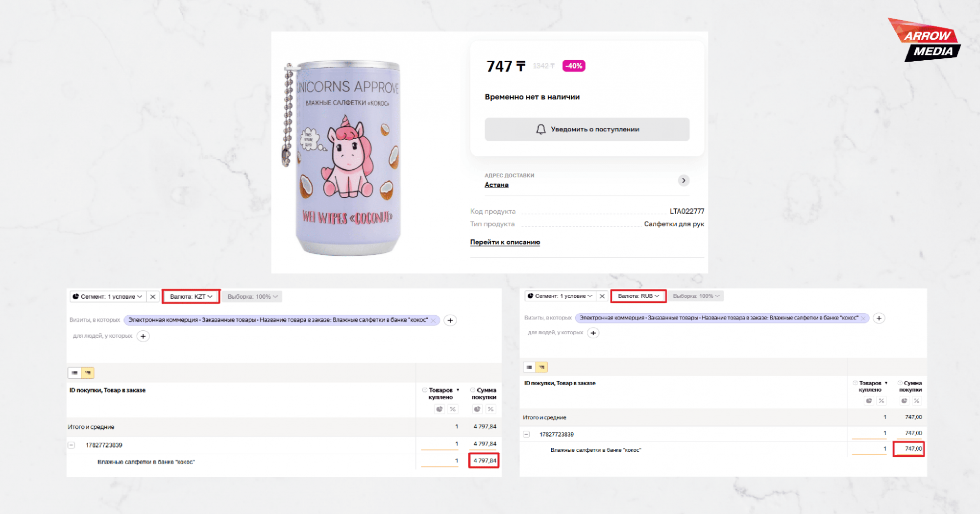Add visit condition plus icon in right panel
This screenshot has height=514, width=980.
[x=879, y=318]
